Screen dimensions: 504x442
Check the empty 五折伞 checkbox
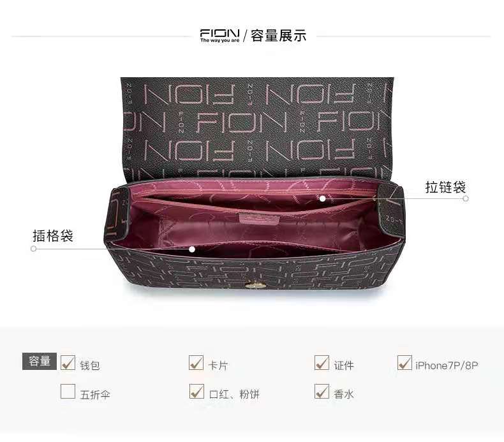click(x=68, y=391)
